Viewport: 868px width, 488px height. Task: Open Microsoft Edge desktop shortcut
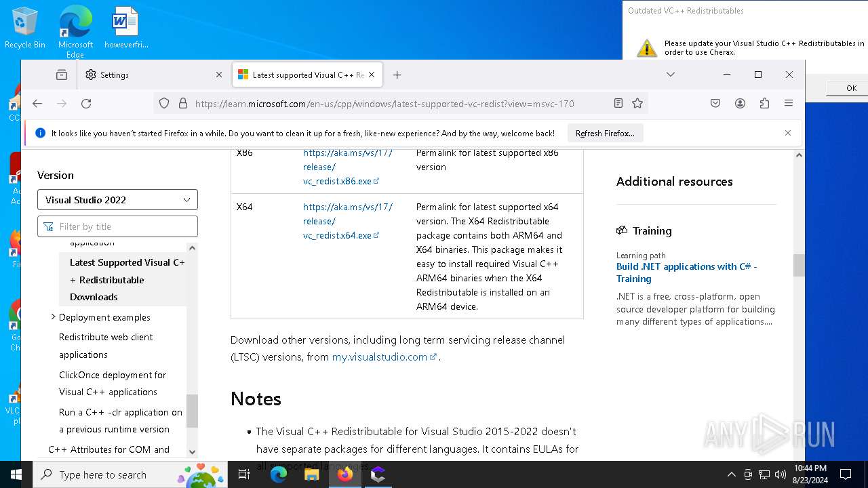[x=75, y=31]
